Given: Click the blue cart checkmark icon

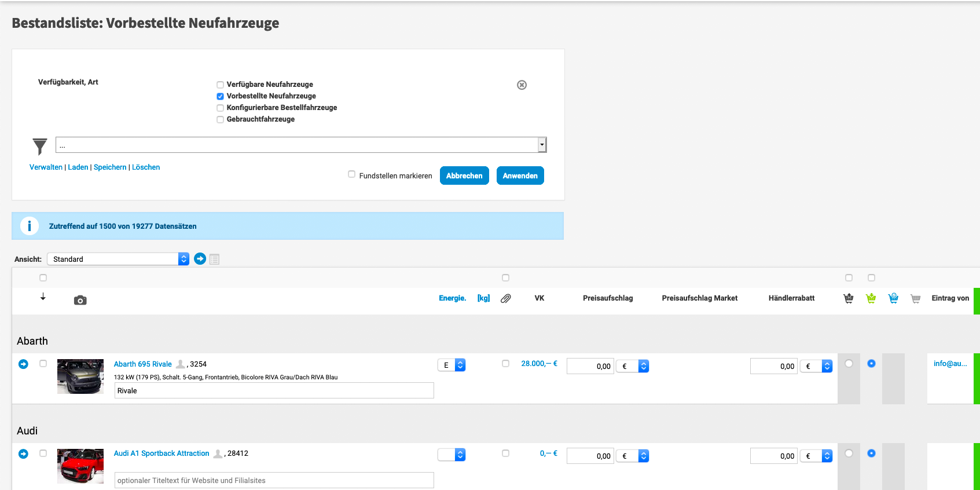Looking at the screenshot, I should point(893,298).
